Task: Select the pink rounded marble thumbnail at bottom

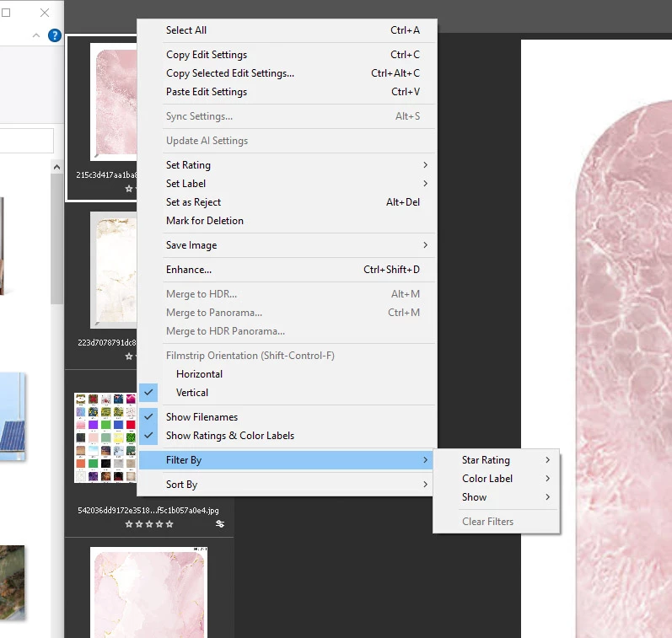Action: click(148, 592)
